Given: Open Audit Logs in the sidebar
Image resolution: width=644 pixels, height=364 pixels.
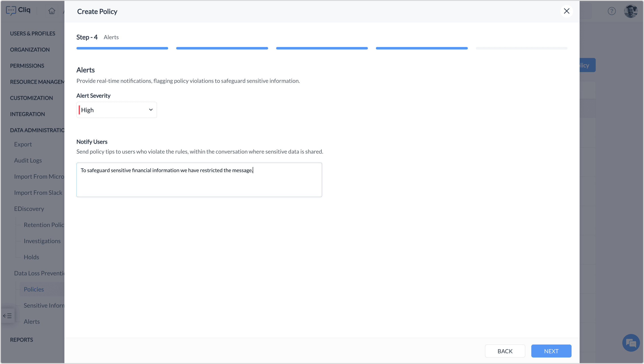Looking at the screenshot, I should (x=28, y=161).
